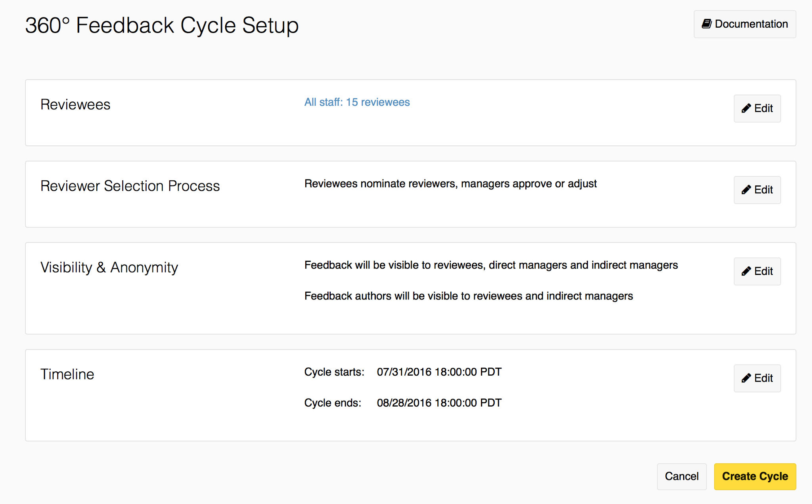This screenshot has width=812, height=504.
Task: Click pencil icon in Reviewees Edit button
Action: 746,108
